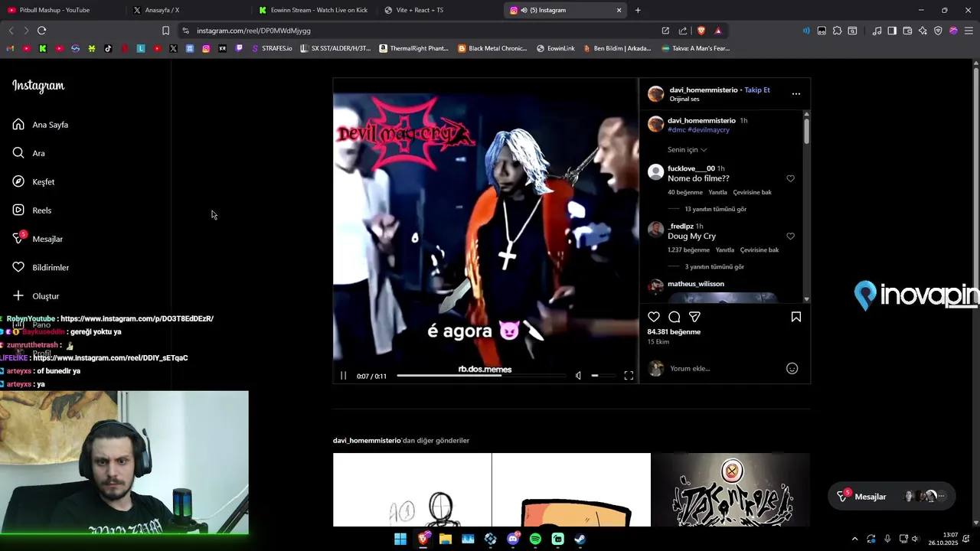Click Oluştur to create a post
Viewport: 980px width, 551px height.
(x=36, y=296)
